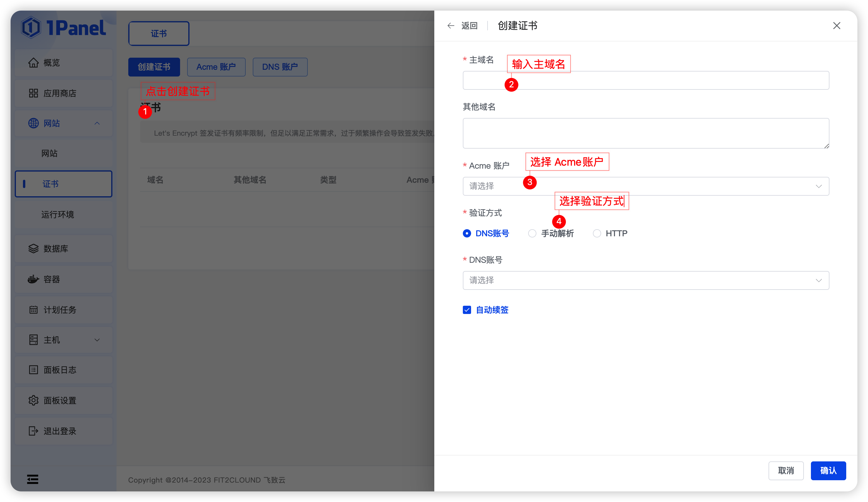Collapse sidebar with bottom menu icon
The image size is (868, 502).
click(33, 479)
